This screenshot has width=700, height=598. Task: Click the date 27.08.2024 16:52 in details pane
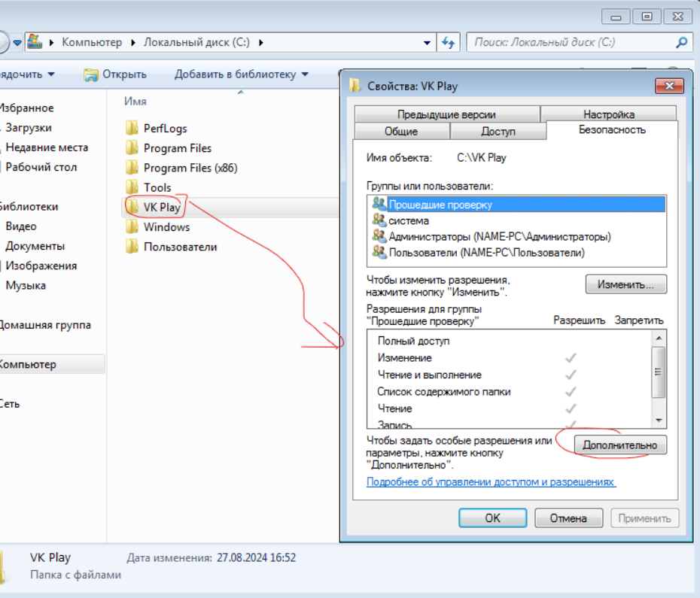pos(256,558)
